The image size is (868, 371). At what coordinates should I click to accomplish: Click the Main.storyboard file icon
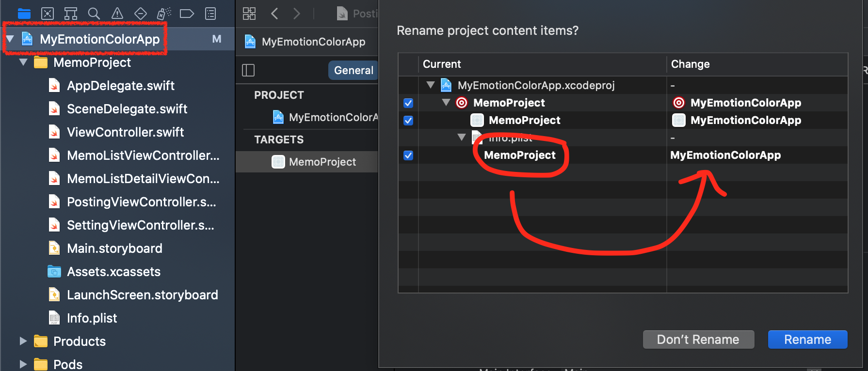54,248
